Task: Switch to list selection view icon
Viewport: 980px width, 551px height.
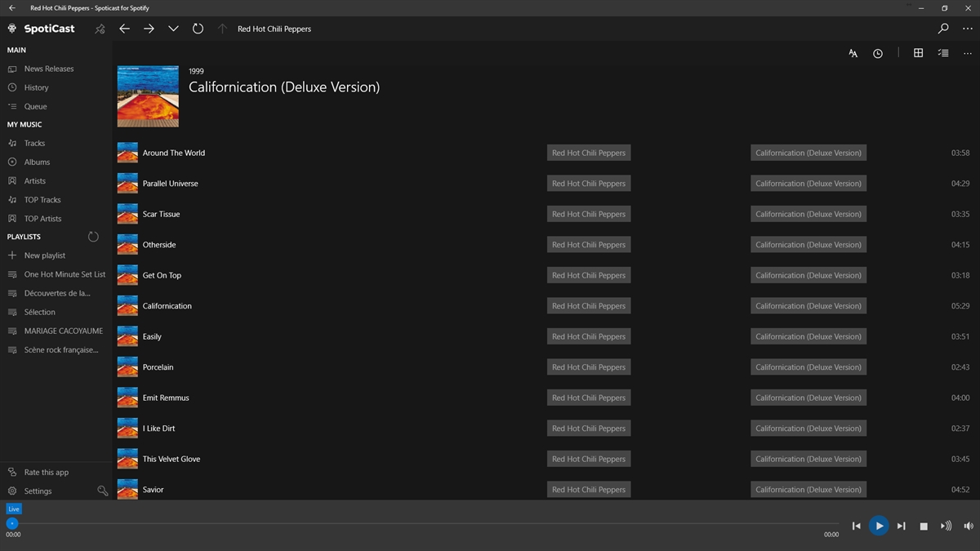Action: (943, 53)
